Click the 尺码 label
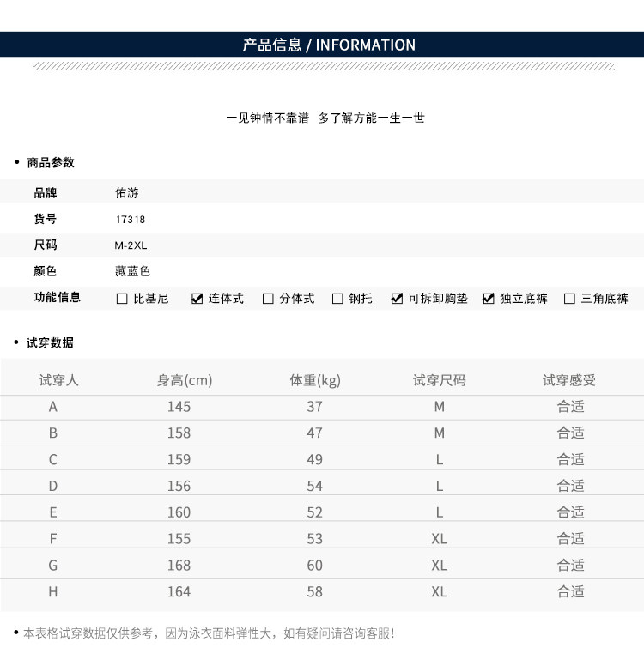Image resolution: width=644 pixels, height=666 pixels. tap(46, 245)
